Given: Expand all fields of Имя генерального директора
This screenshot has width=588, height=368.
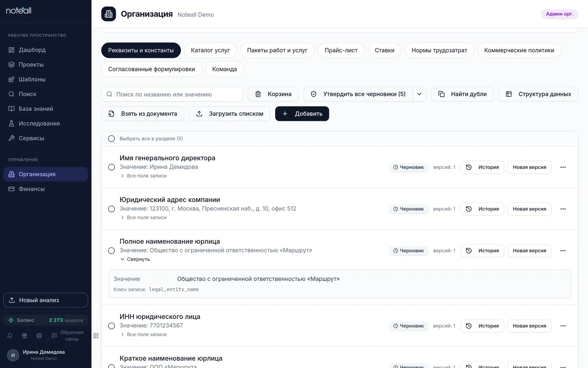Looking at the screenshot, I should pyautogui.click(x=144, y=176).
